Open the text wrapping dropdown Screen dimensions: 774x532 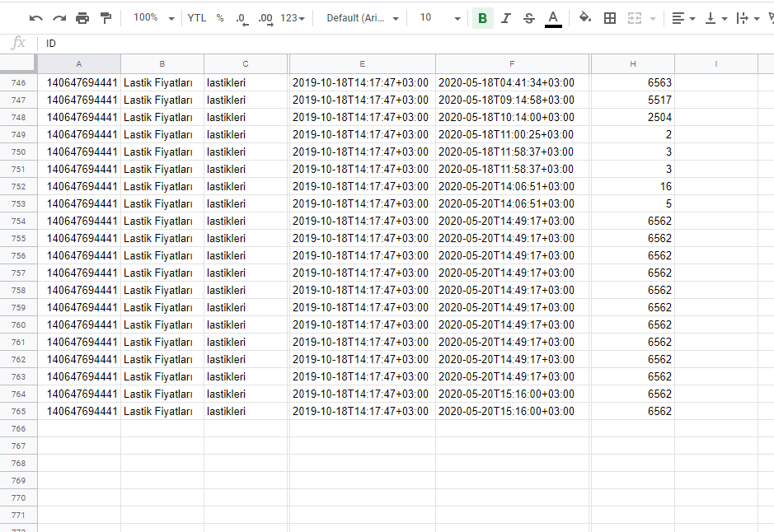(748, 18)
